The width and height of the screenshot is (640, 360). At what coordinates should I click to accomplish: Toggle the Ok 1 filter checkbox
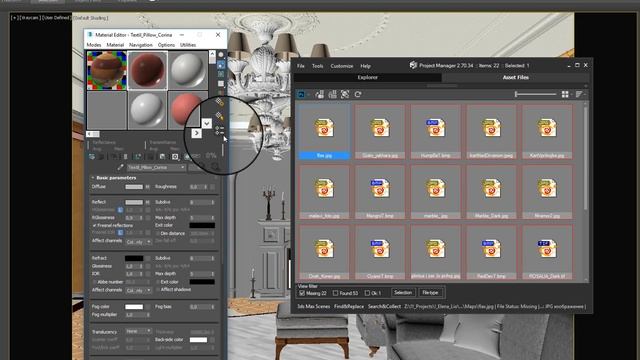pos(367,293)
